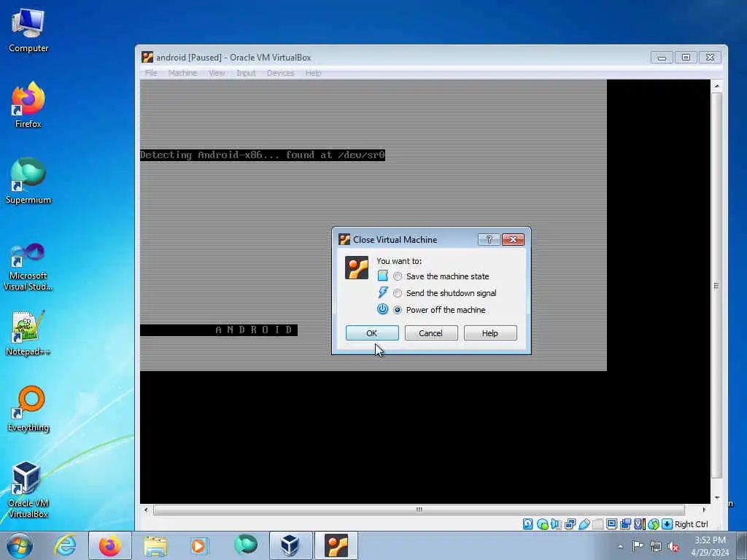
Task: Click the horizontal scrollbar left arrow
Action: pos(146,510)
